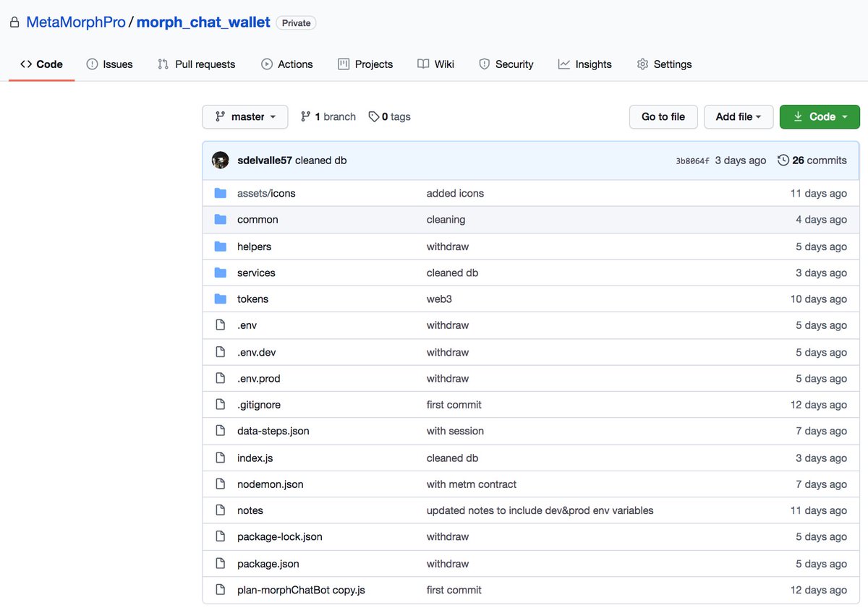
Task: Click the file icon next to .env.dev
Action: coord(221,352)
